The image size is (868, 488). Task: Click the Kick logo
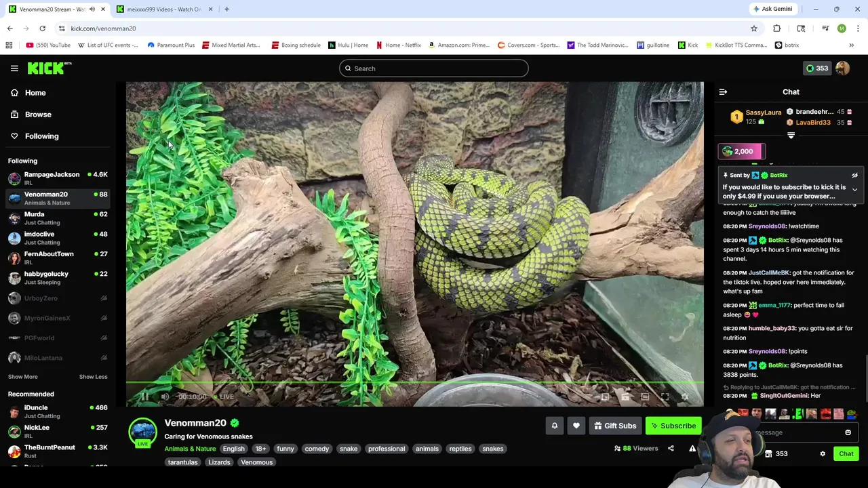coord(49,68)
